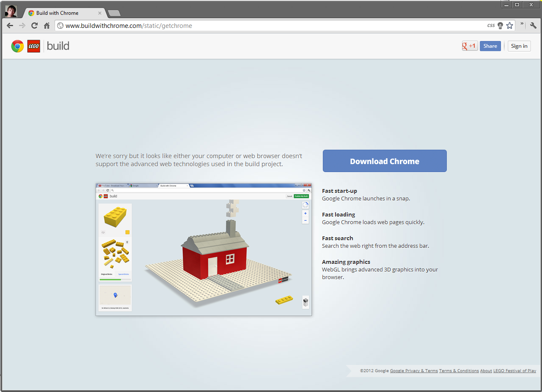
Task: Click the globe site-info icon in address bar
Action: (61, 26)
